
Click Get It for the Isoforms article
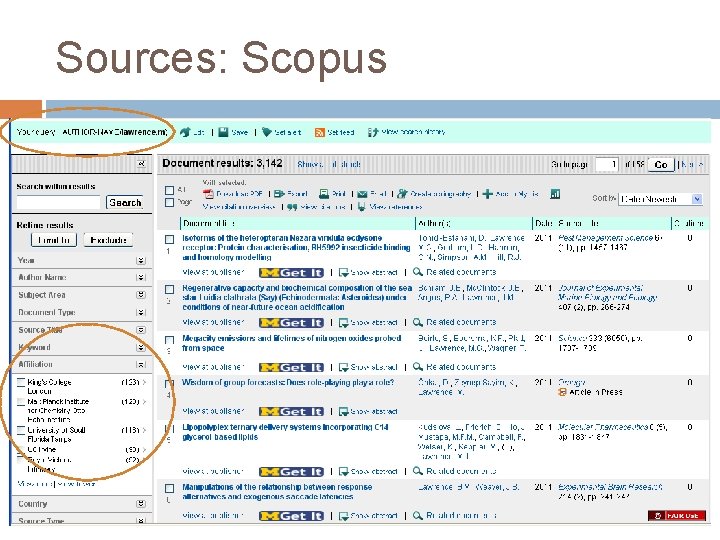292,273
